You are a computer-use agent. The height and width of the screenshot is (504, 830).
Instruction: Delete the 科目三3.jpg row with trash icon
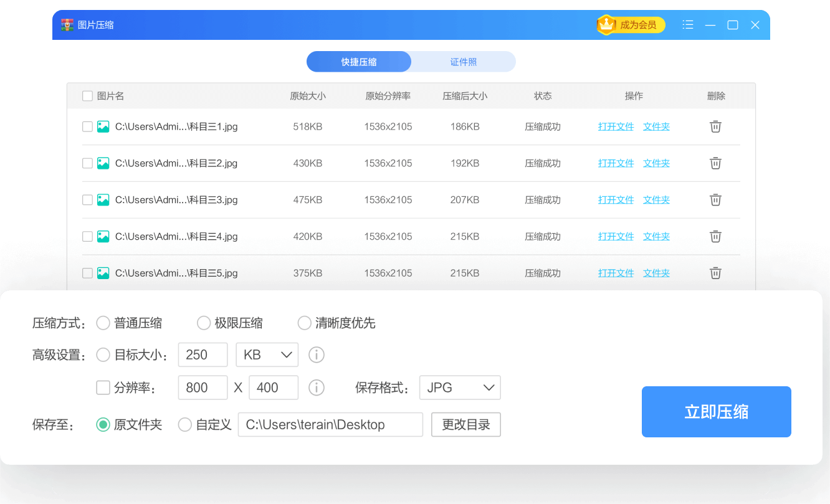click(x=716, y=200)
